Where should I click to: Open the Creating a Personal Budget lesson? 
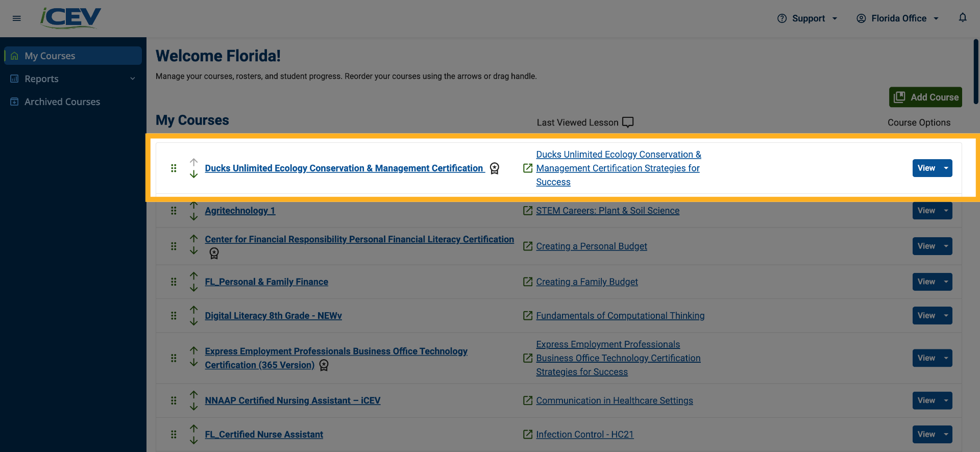[x=592, y=246]
